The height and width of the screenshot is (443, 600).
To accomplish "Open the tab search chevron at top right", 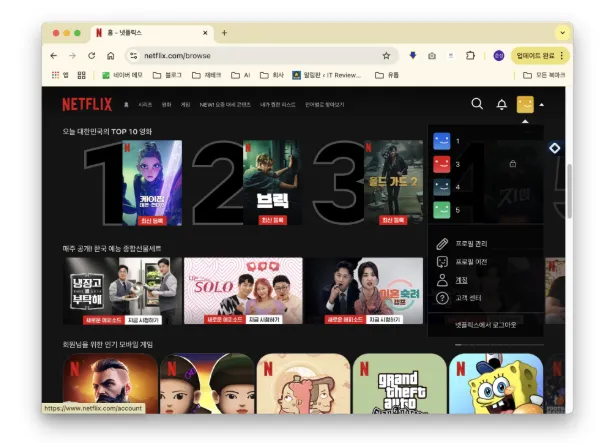I will coord(562,33).
